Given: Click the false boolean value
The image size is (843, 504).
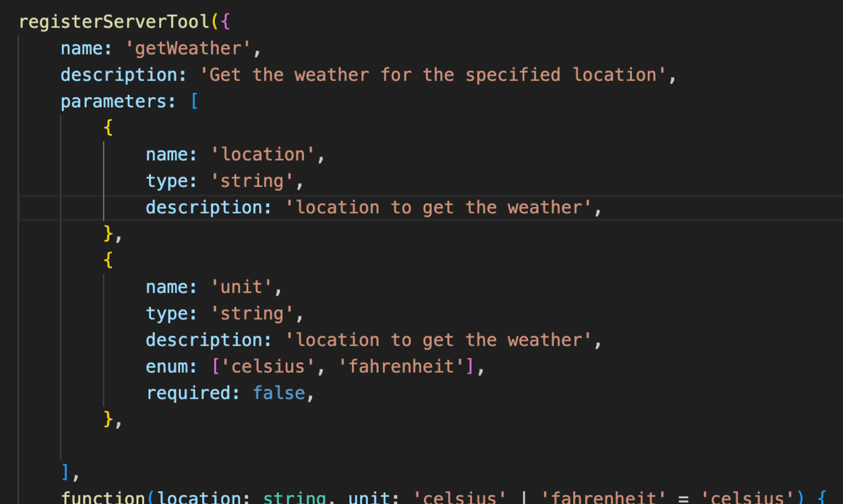Looking at the screenshot, I should coord(279,393).
